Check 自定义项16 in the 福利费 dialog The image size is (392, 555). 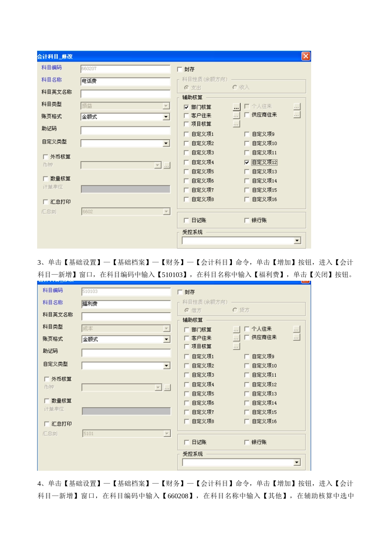point(247,422)
